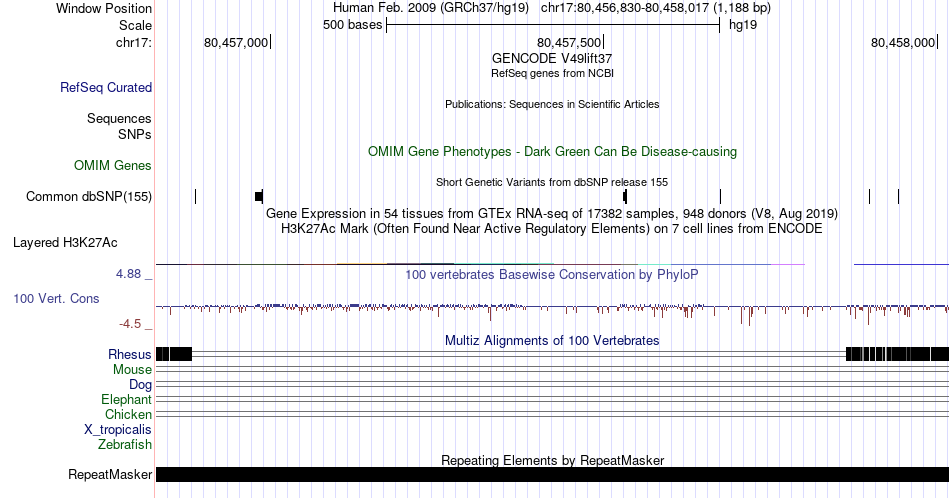950x498 pixels.
Task: Click the 80,457,500 ruler position label
Action: [x=569, y=42]
